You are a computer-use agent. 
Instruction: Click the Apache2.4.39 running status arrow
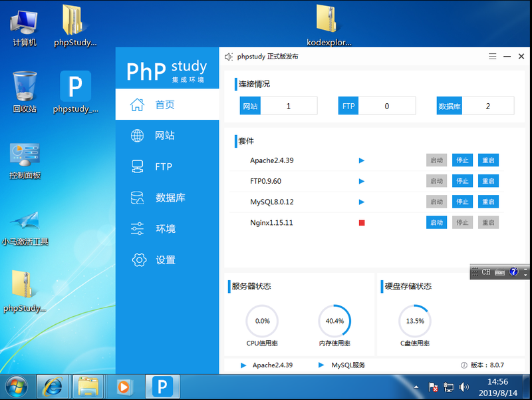(361, 160)
